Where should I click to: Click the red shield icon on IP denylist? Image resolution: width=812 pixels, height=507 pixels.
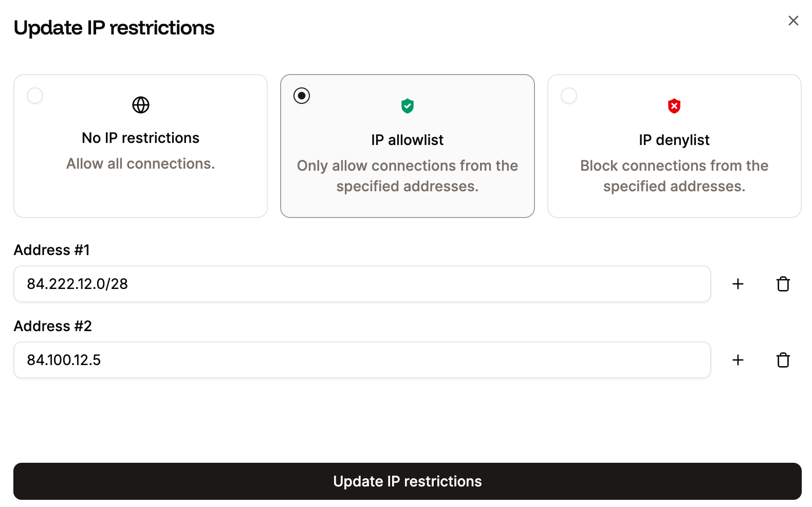click(x=674, y=105)
